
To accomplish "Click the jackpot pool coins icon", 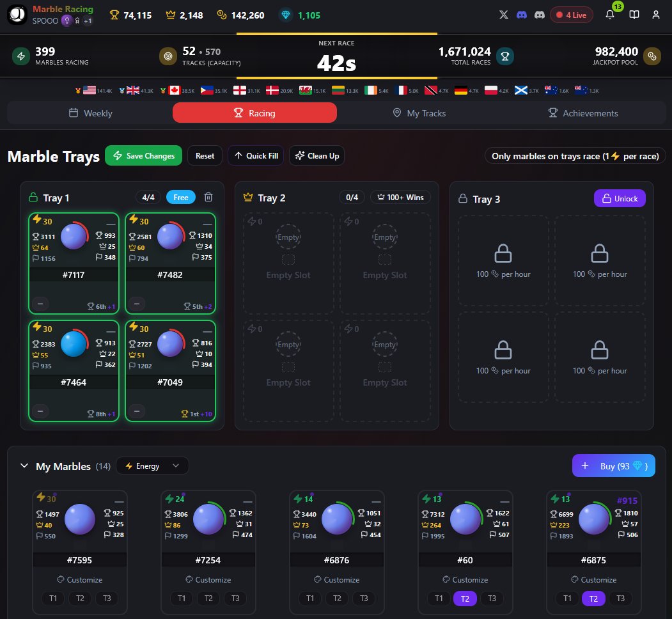I will pos(652,56).
